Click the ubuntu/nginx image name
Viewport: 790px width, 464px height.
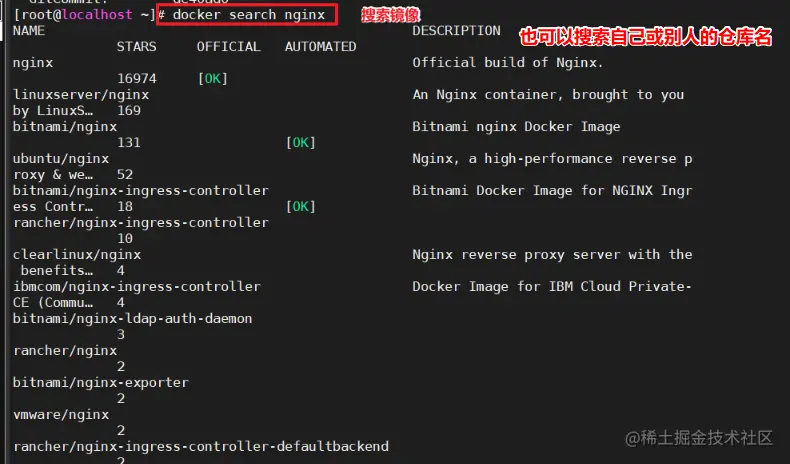click(x=61, y=159)
